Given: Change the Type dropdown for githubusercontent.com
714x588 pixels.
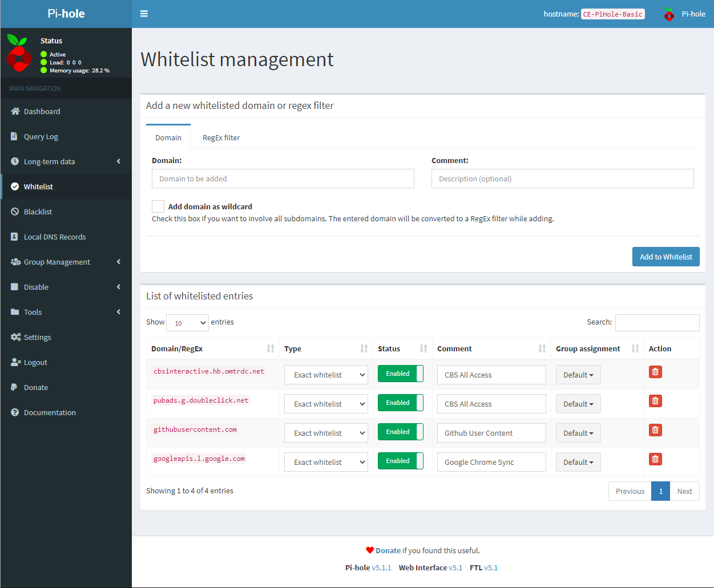Looking at the screenshot, I should coord(326,432).
